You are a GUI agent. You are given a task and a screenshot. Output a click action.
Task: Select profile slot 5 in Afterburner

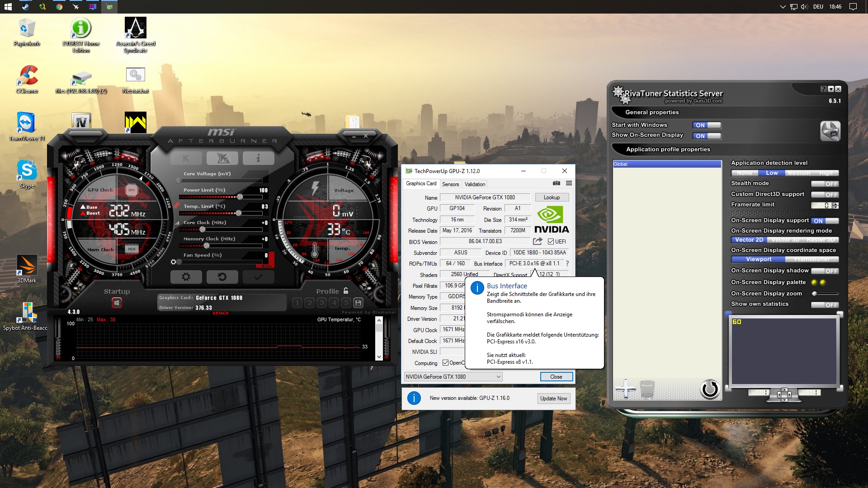coord(346,303)
